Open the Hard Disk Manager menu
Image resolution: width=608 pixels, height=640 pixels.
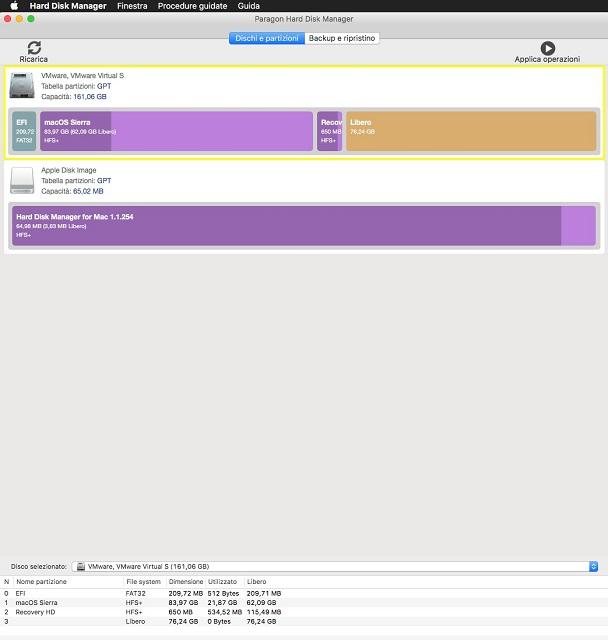tap(68, 6)
